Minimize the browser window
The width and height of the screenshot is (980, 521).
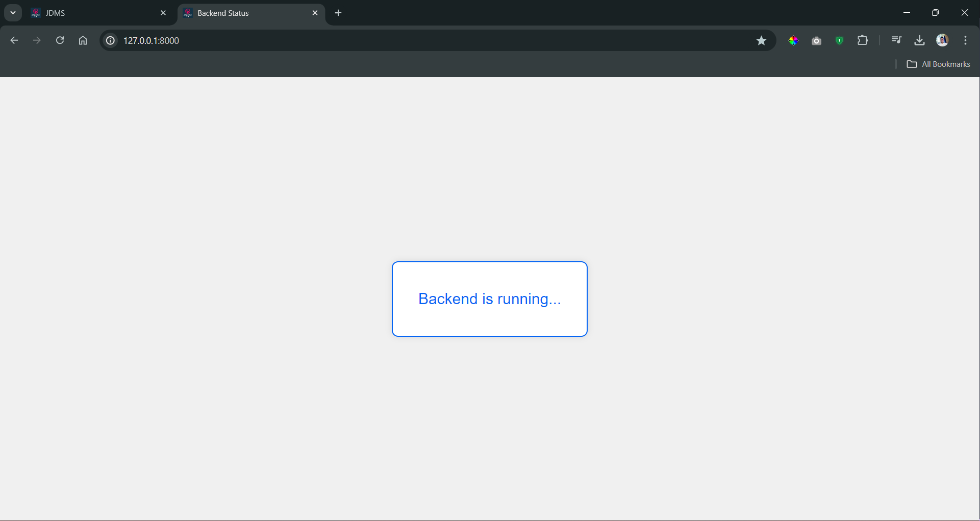tap(907, 13)
